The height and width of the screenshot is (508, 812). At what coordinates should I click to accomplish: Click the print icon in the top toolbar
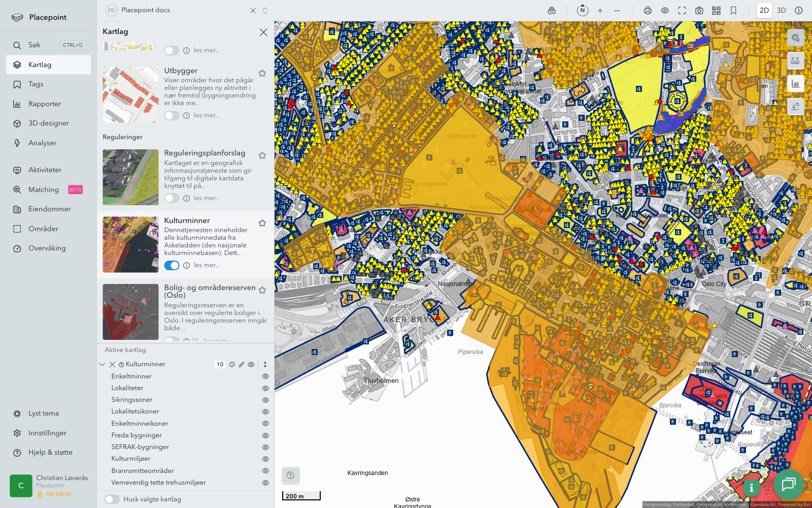coord(648,11)
